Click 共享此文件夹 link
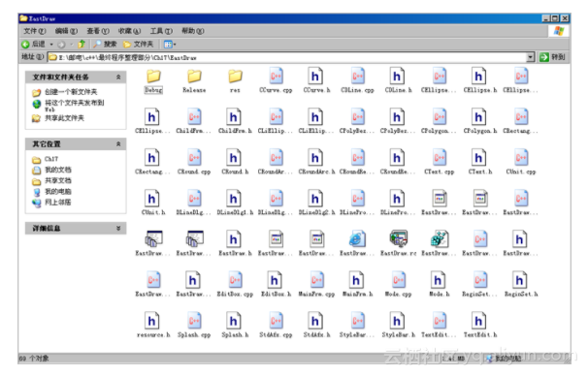 click(x=64, y=118)
